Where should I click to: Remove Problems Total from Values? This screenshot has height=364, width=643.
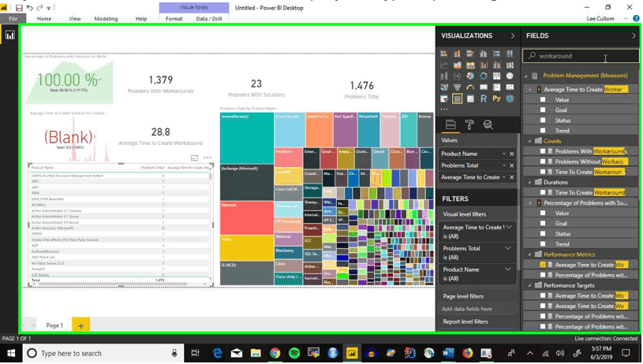click(x=512, y=165)
